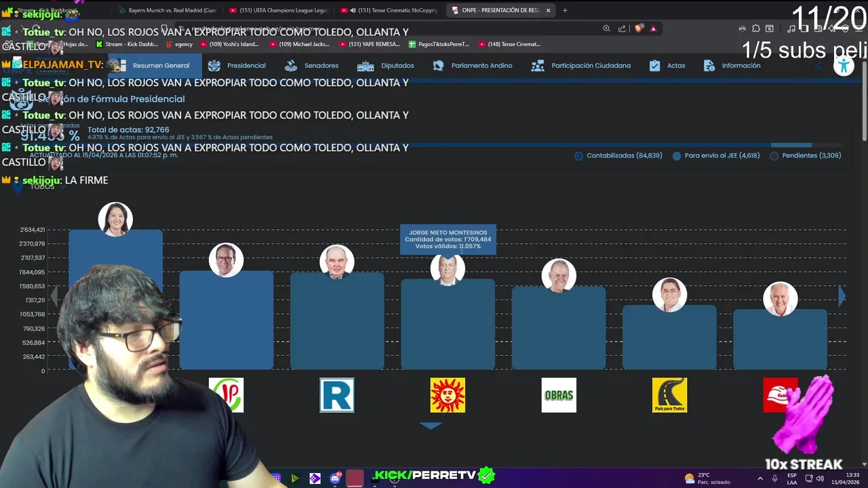
Task: Click the zoom magnifier in address bar
Action: (606, 28)
